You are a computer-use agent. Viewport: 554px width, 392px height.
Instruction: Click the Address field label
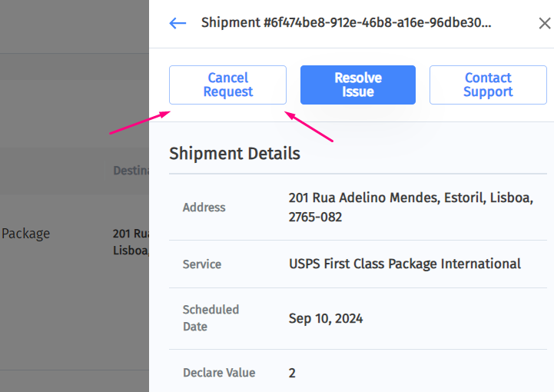(204, 208)
